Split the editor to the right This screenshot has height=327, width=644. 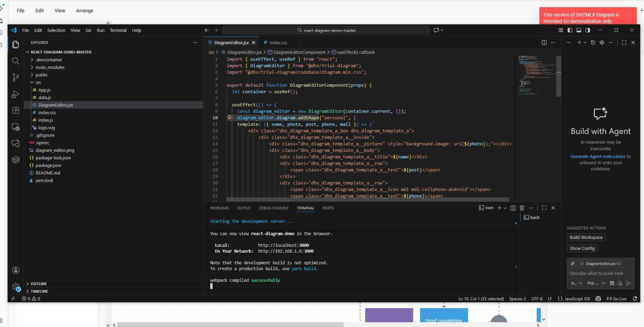[x=544, y=43]
